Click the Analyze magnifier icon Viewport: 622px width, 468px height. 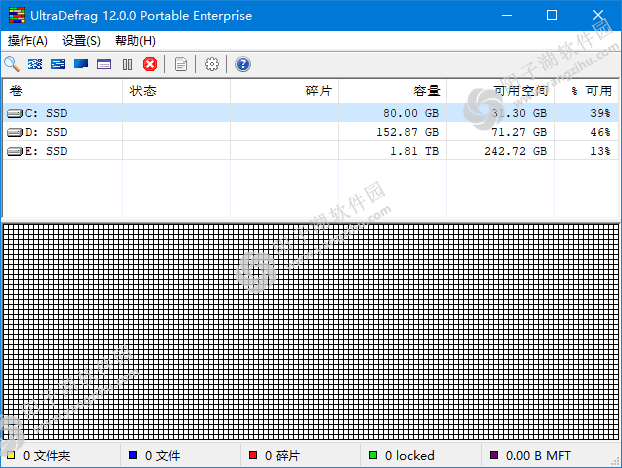tap(12, 64)
